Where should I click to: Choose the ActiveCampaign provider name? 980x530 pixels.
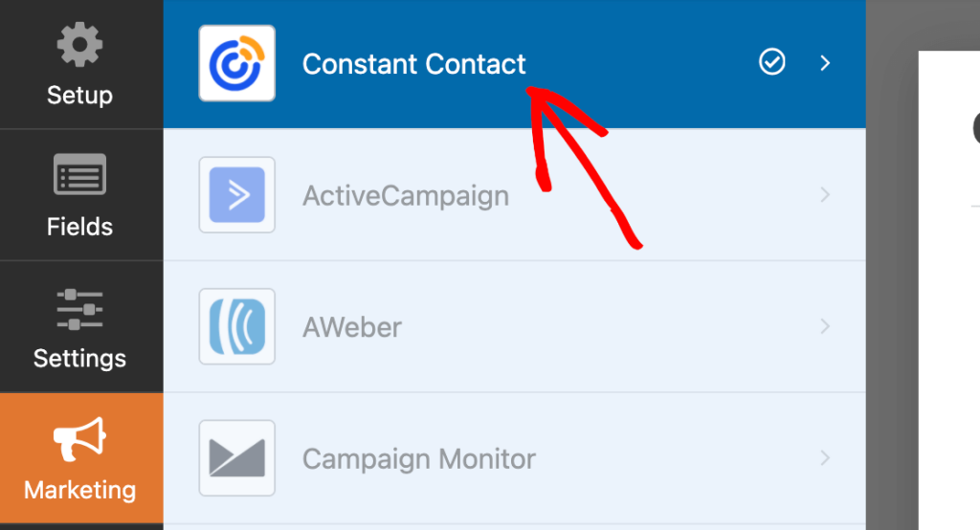[406, 196]
